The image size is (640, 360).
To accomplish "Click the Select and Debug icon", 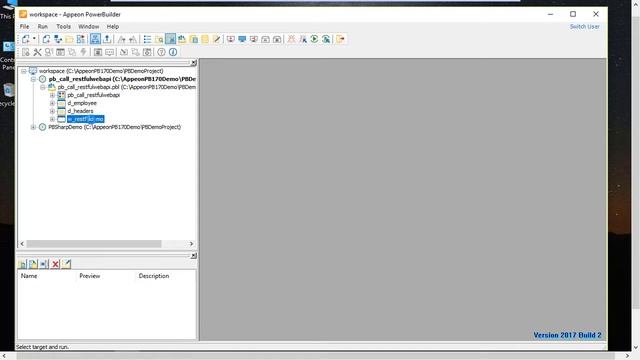I will click(x=302, y=39).
